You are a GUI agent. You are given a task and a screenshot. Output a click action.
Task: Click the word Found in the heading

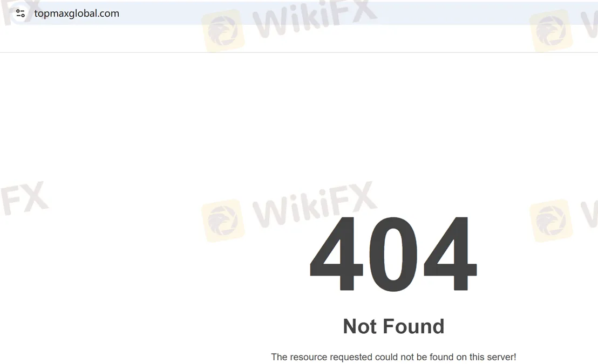tap(413, 327)
